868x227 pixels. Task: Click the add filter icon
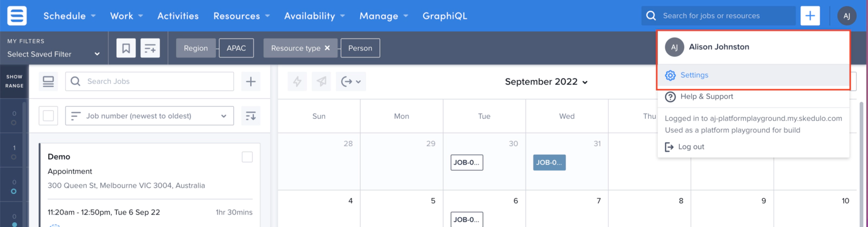click(x=150, y=48)
